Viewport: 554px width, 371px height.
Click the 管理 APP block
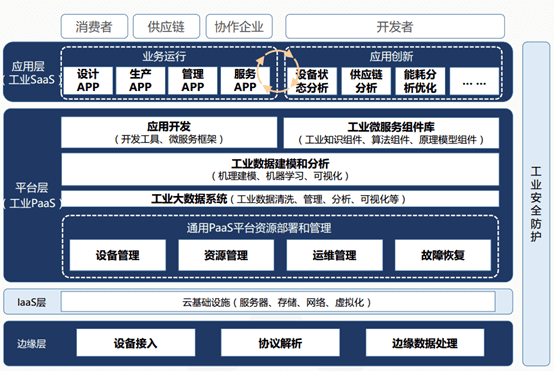tap(193, 81)
